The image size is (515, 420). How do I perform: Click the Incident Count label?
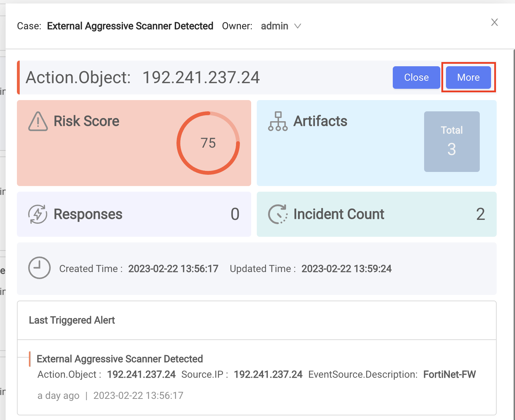click(x=339, y=214)
